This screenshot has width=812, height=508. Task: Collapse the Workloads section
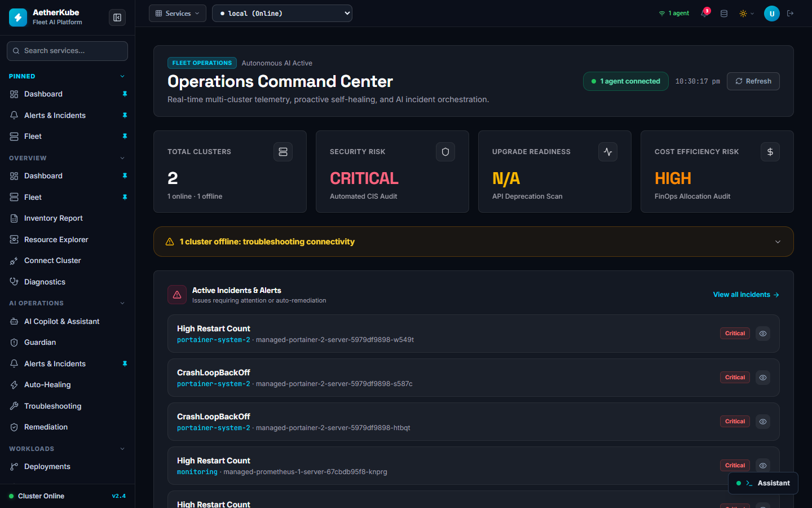coord(122,449)
